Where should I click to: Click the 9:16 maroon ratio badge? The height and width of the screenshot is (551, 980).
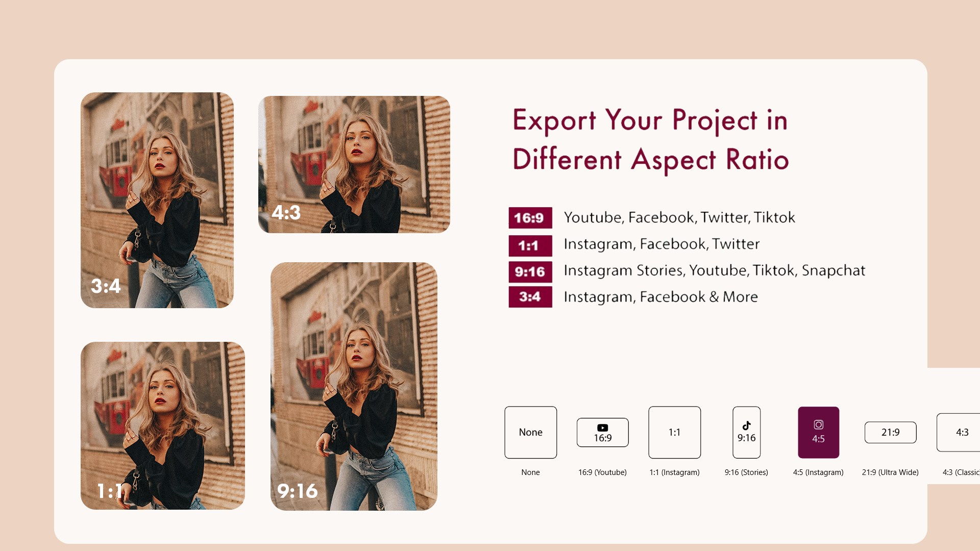click(x=530, y=272)
